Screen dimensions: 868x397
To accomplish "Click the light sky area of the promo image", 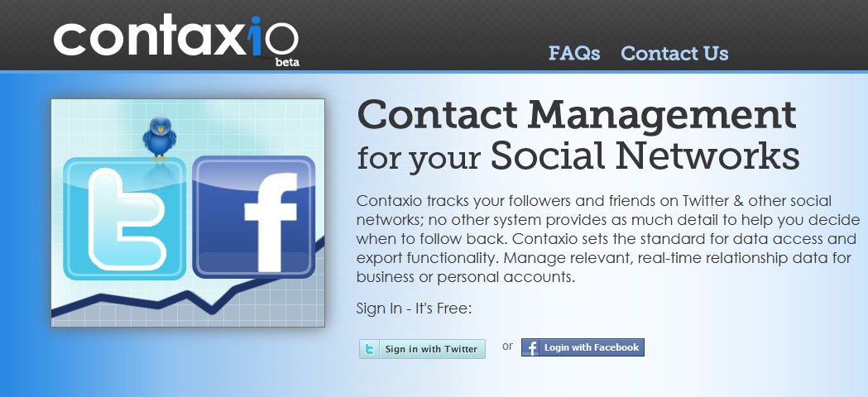I will [248, 124].
